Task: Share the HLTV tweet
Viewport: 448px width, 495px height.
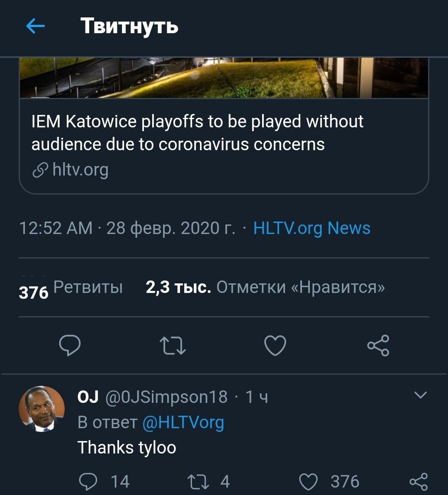Action: [378, 346]
